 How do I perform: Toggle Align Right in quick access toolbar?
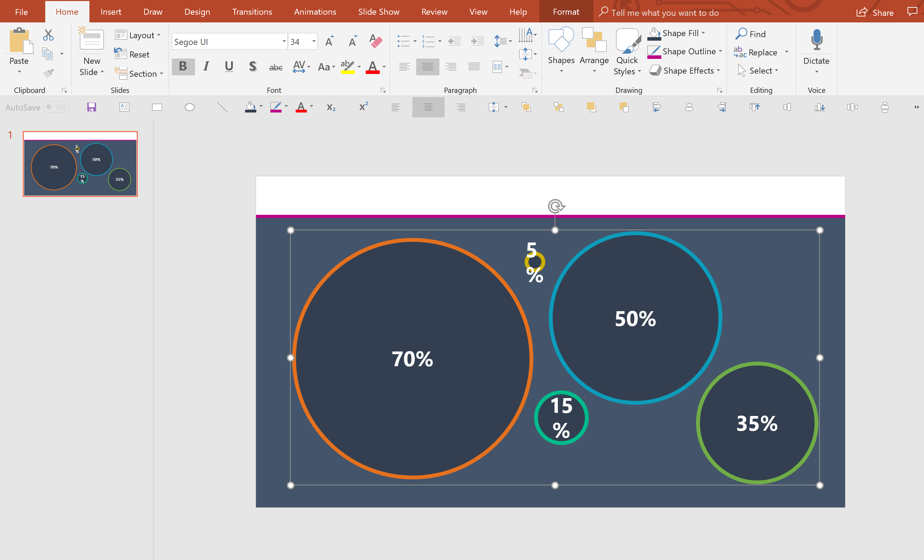point(461,107)
